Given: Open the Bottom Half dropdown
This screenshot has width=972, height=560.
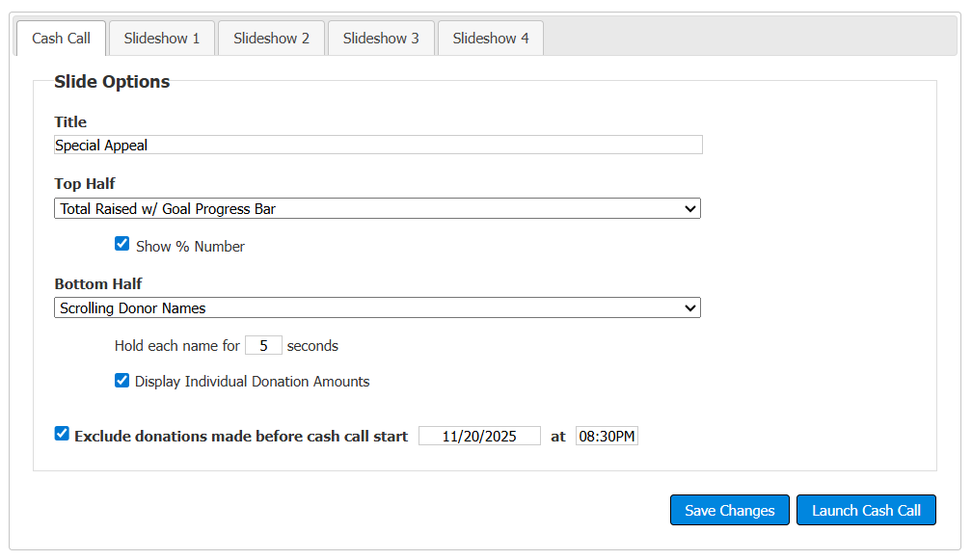Looking at the screenshot, I should click(x=378, y=308).
